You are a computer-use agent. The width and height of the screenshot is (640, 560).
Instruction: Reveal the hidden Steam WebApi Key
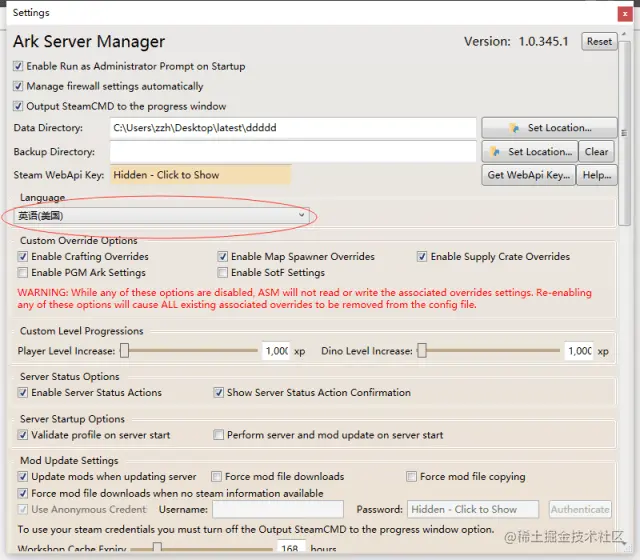[200, 175]
